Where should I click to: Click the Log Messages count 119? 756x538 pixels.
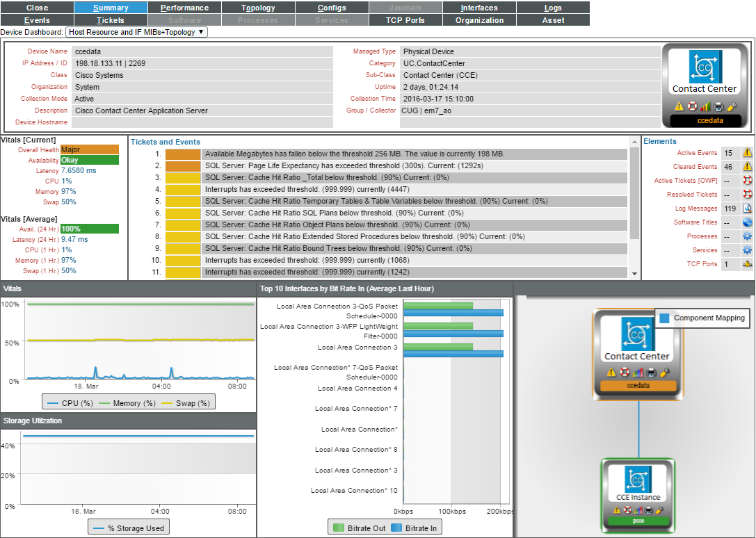coord(730,209)
